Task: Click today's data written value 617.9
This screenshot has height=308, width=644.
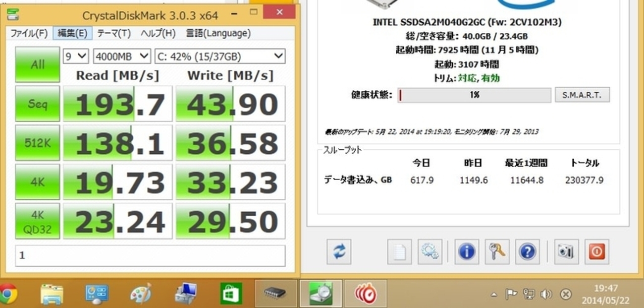Action: click(x=422, y=180)
